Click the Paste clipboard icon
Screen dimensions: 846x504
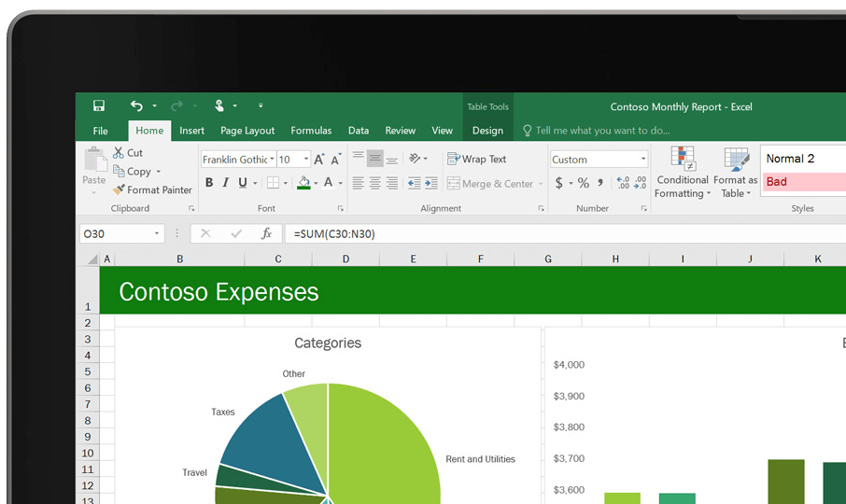[x=94, y=160]
